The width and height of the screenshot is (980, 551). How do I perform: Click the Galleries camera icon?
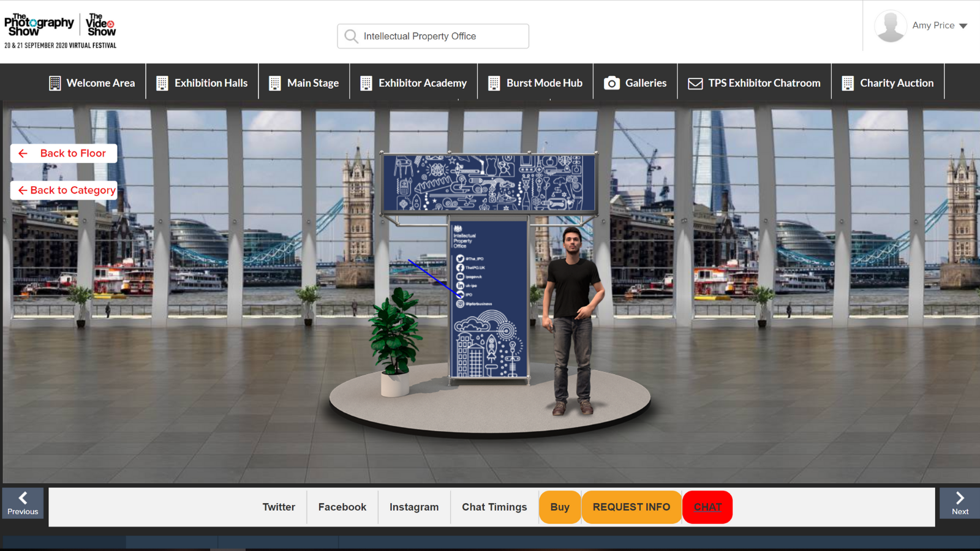(612, 83)
